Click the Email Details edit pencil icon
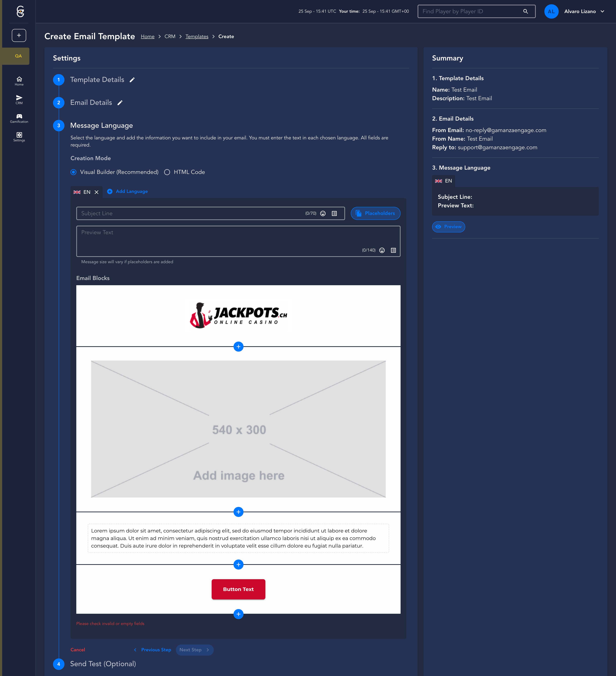 [120, 103]
